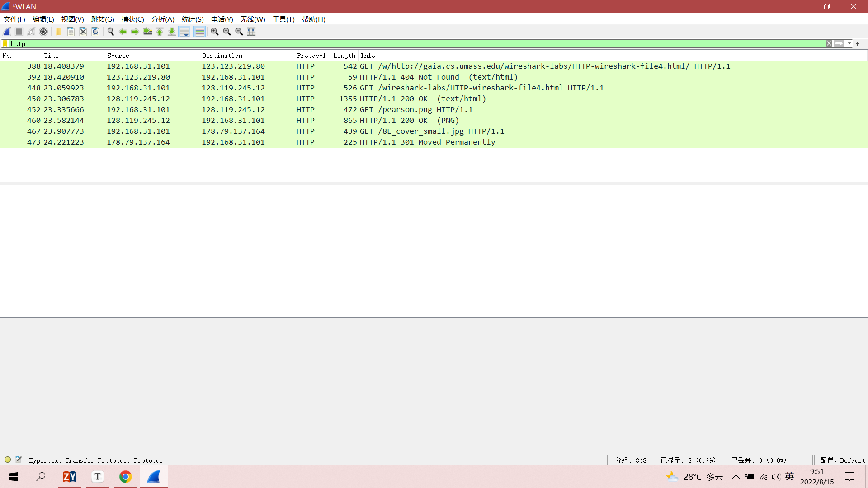This screenshot has height=488, width=868.
Task: Close the capture file icon
Action: [83, 32]
